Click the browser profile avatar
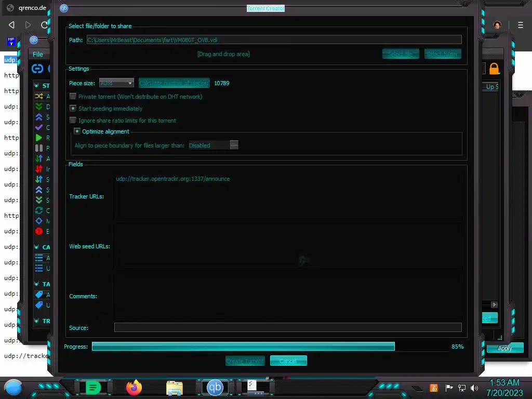 click(497, 25)
